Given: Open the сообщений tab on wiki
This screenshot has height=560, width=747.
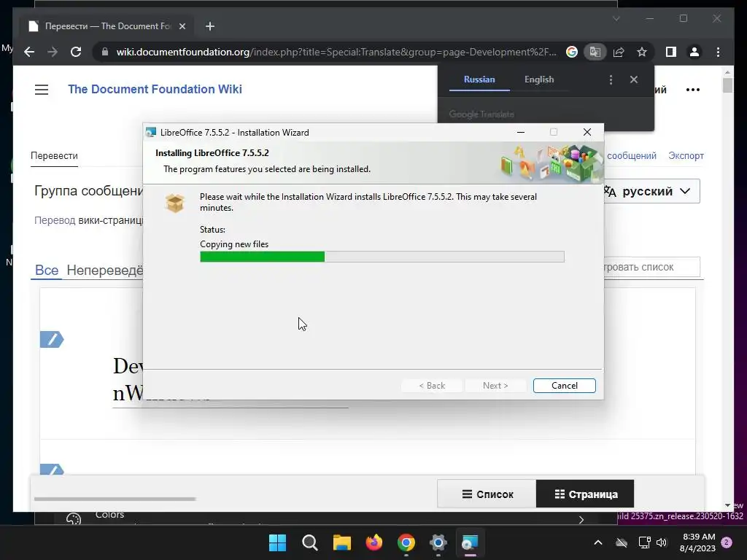Looking at the screenshot, I should tap(631, 156).
